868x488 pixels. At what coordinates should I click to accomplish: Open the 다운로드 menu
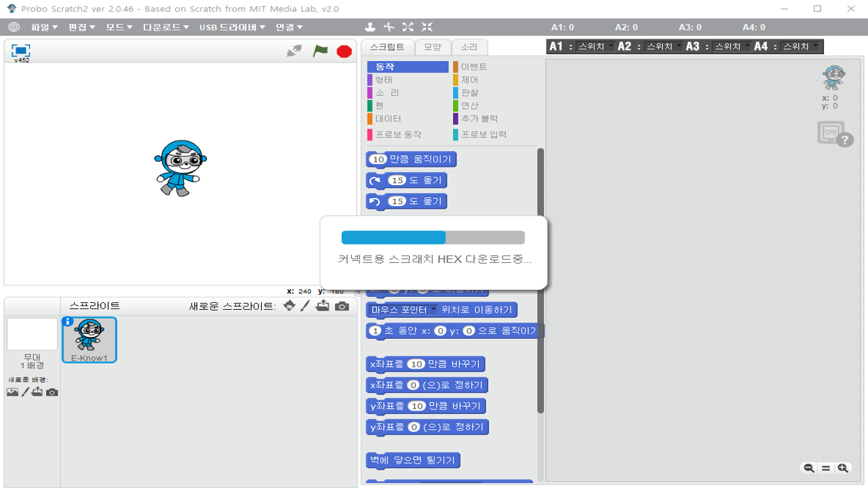click(165, 27)
